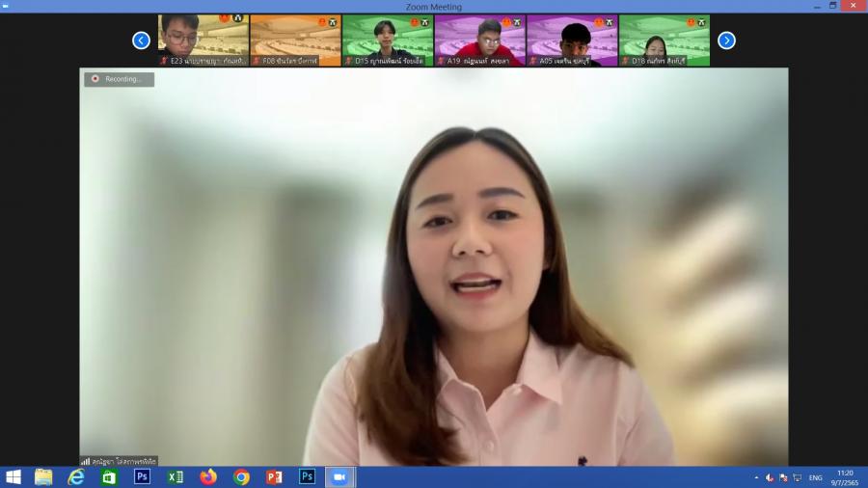Expand hidden system tray icons
Screen dimensions: 868x488
point(756,477)
